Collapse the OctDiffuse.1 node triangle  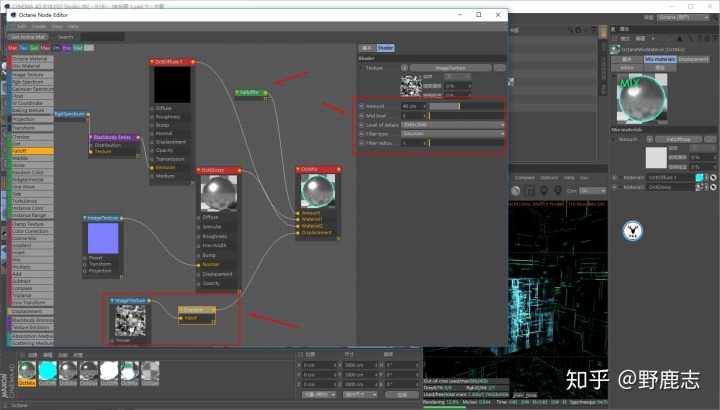coord(152,62)
